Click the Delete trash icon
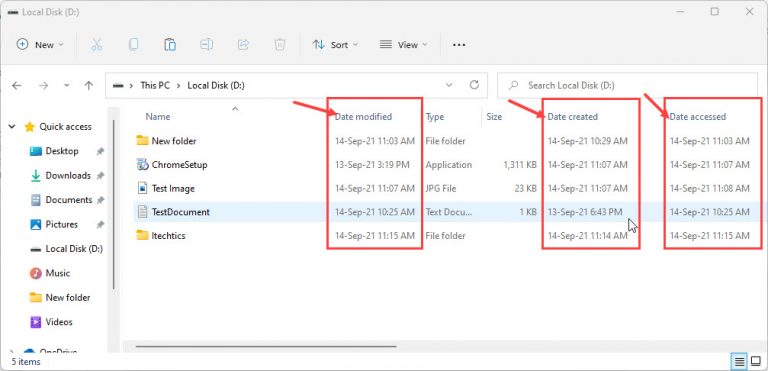Viewport: 768px width, 371px height. 280,45
